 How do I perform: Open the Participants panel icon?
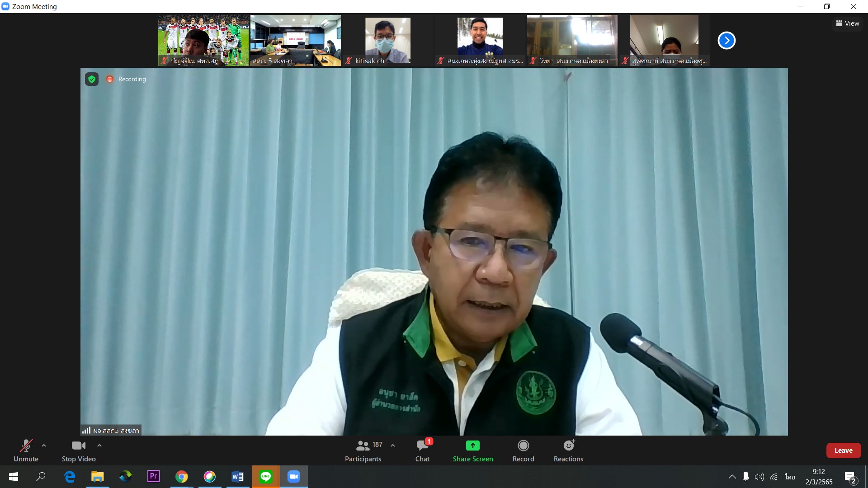[x=363, y=446]
